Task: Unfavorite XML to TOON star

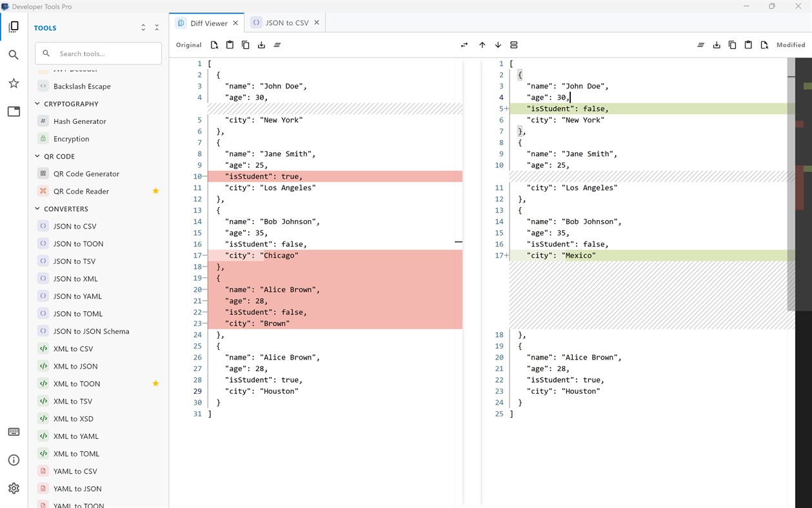Action: coord(155,383)
